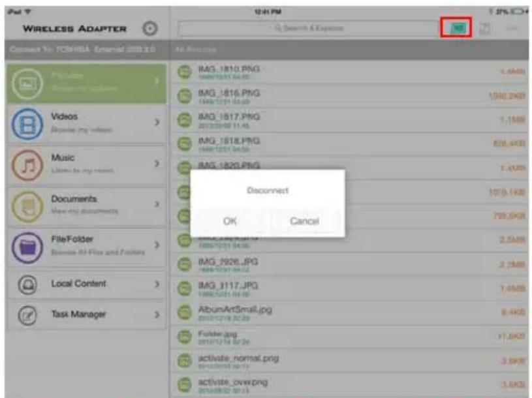Tap the iPad Wi-Fi status icon
Viewport: 532px width, 398px height.
tap(27, 12)
